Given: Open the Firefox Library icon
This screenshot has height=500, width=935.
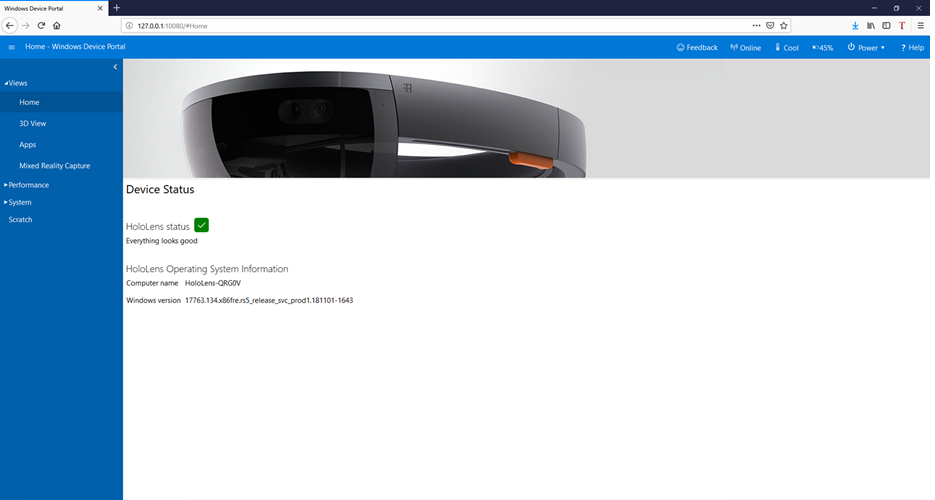Looking at the screenshot, I should tap(871, 26).
